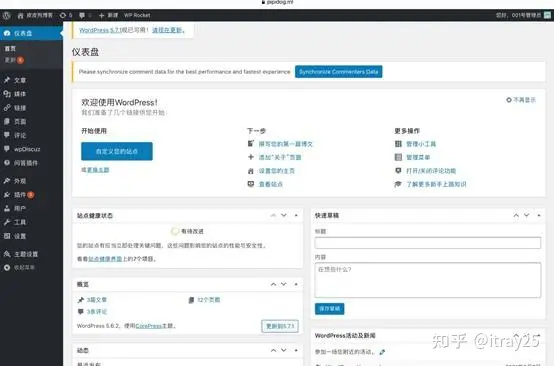
Task: Move 站点健康状态 widget down
Action: tap(284, 215)
